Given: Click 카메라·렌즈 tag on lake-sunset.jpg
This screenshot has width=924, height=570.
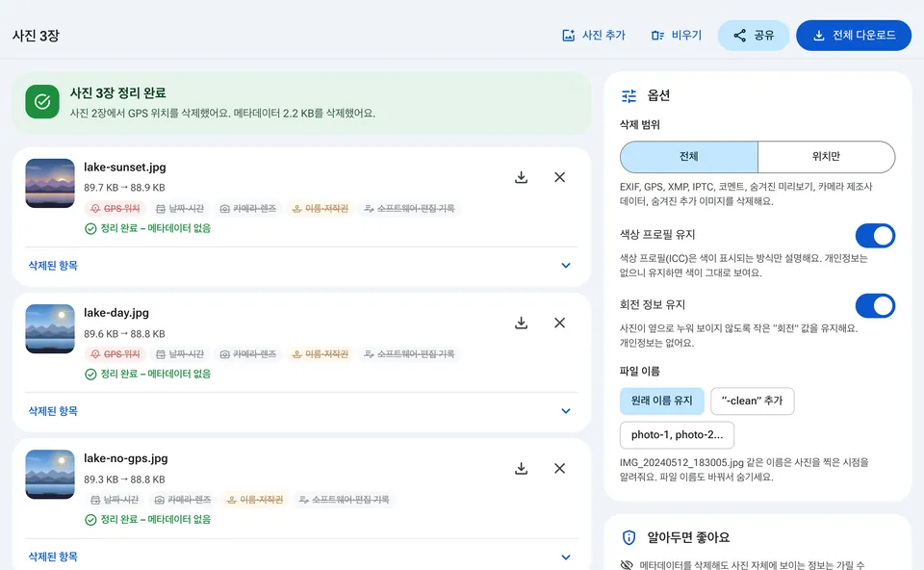Looking at the screenshot, I should 248,209.
